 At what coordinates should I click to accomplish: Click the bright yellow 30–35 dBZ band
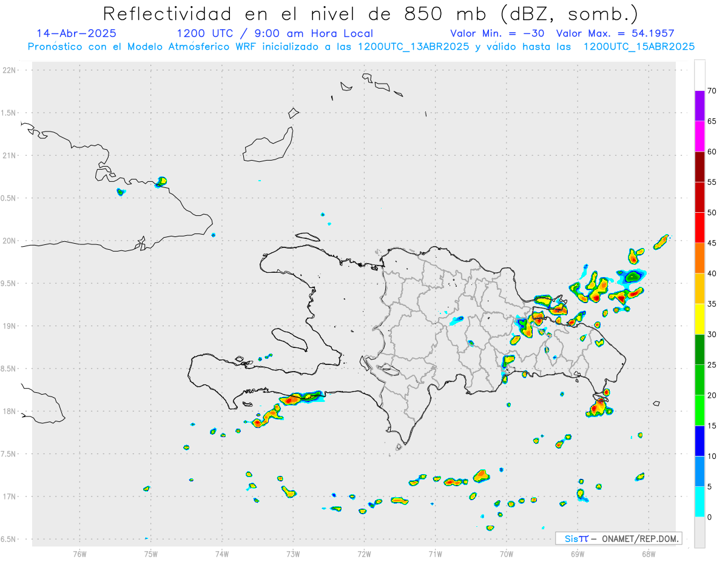tap(699, 319)
